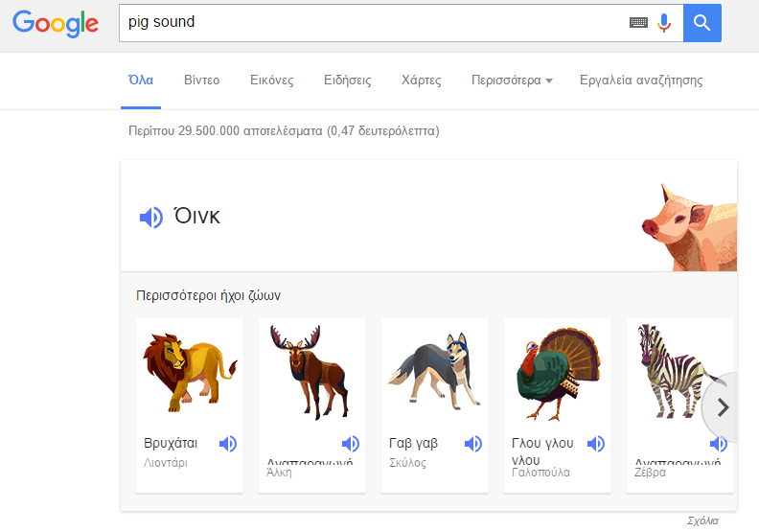Image resolution: width=759 pixels, height=532 pixels.
Task: Switch to the Εικόνες tab
Action: point(271,81)
